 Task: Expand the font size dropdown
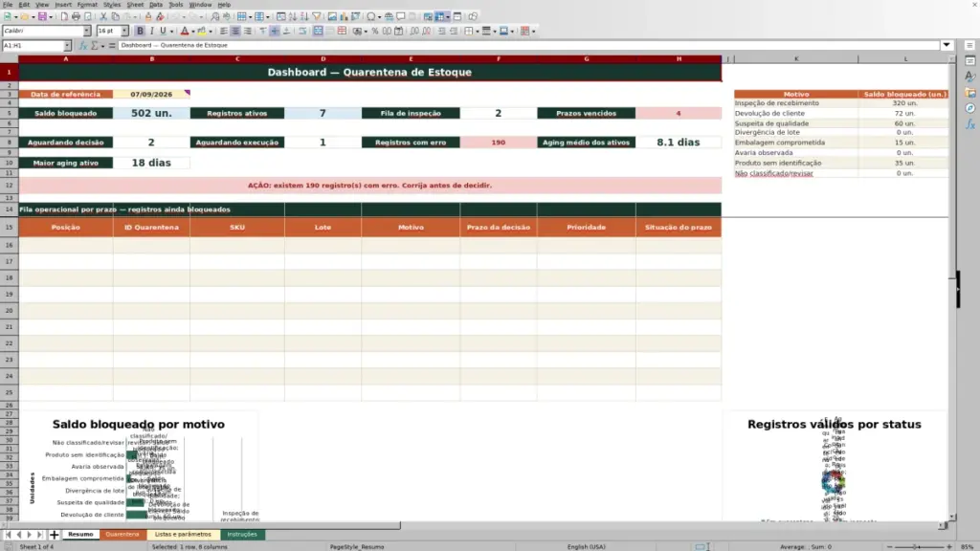(124, 32)
